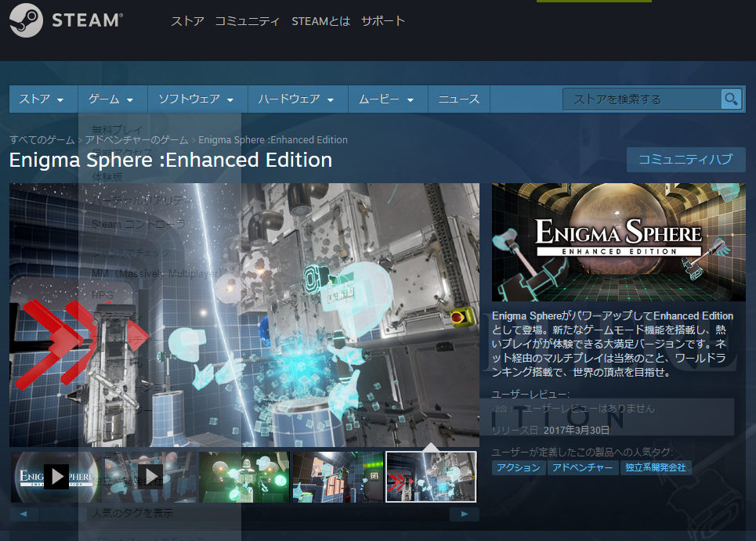
Task: Play the second video thumbnail
Action: click(150, 477)
